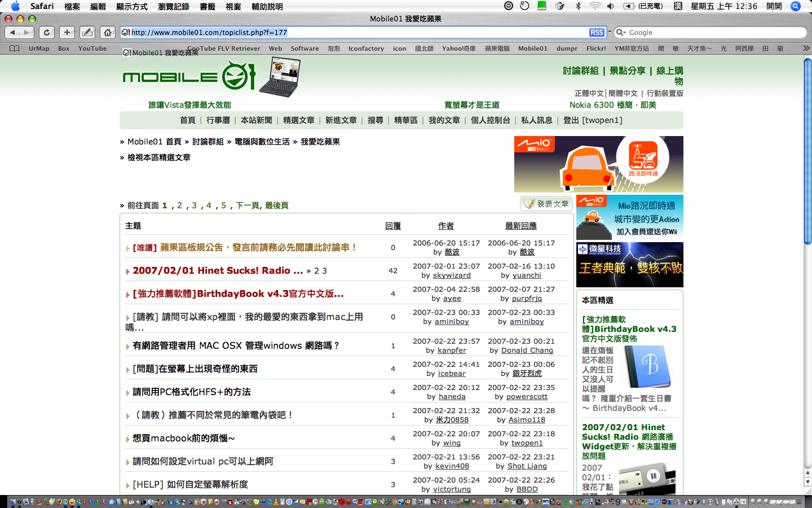Open the Flickr! bookmark
The image size is (812, 508).
pos(596,49)
